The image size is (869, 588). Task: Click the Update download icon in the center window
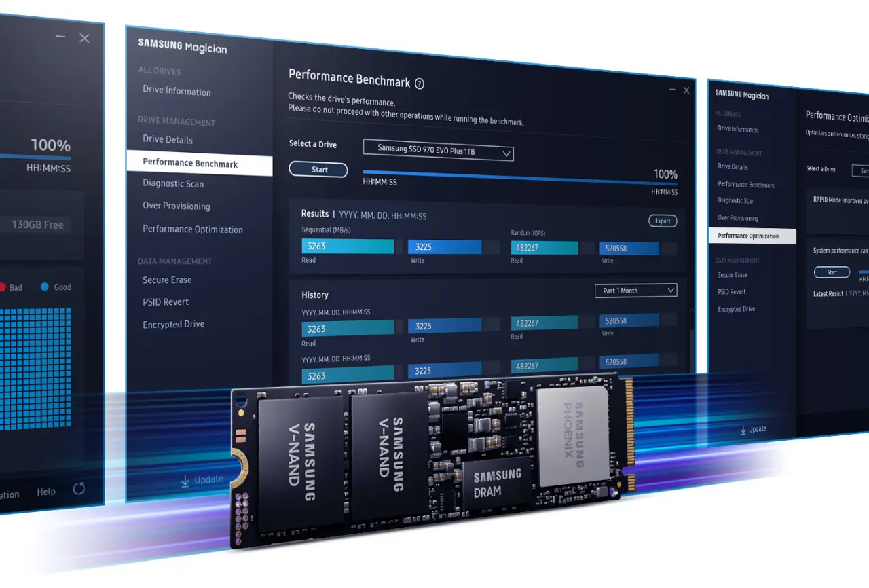click(185, 479)
